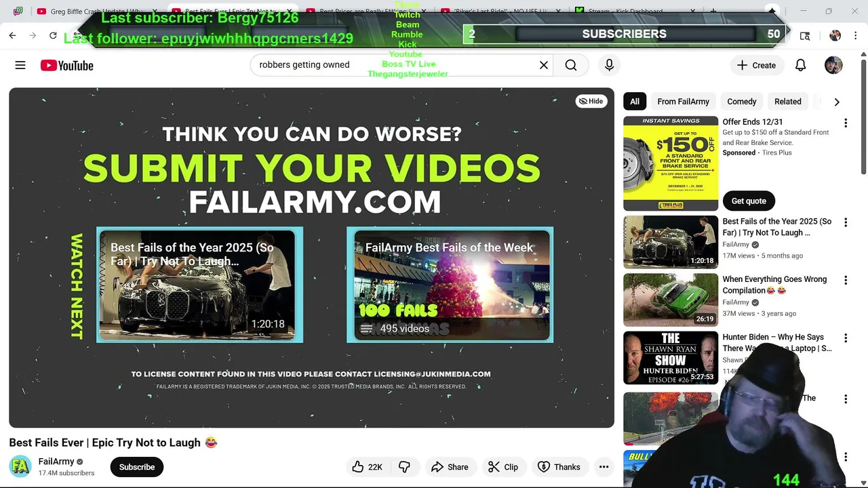Click 37M views 3 years ago text

(759, 314)
